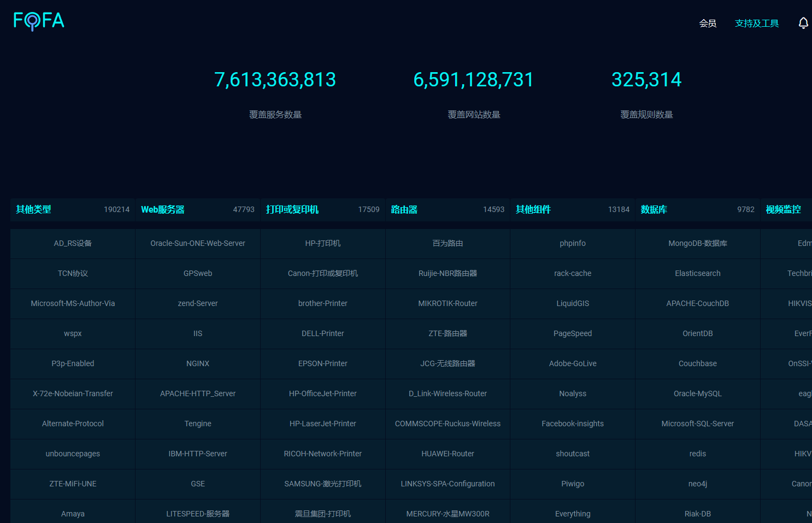Click LINKSYS-SPA-Configuration entry
Image resolution: width=812 pixels, height=523 pixels.
448,484
